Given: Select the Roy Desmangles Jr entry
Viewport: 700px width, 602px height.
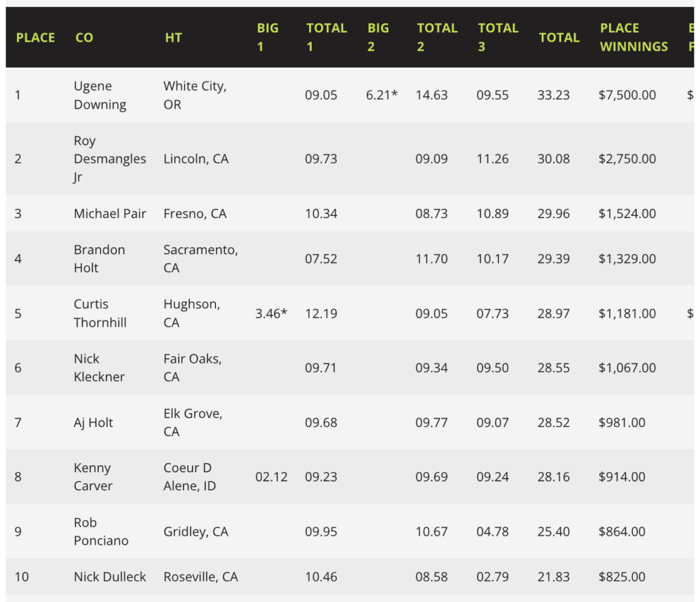Looking at the screenshot, I should (x=109, y=159).
